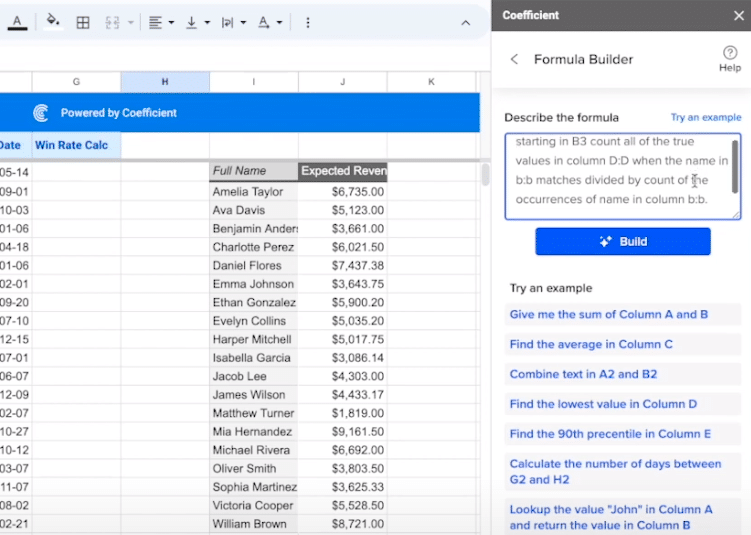Go back from Formula Builder
751x535 pixels.
pyautogui.click(x=515, y=59)
